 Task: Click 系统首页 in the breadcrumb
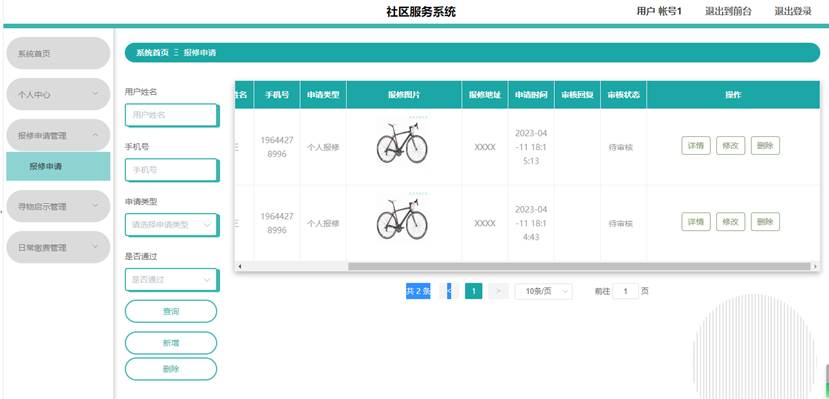[152, 53]
